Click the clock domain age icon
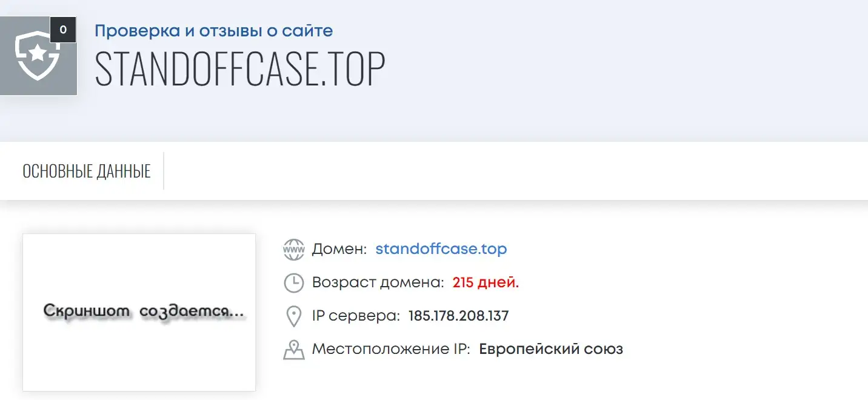The width and height of the screenshot is (868, 400). tap(294, 283)
